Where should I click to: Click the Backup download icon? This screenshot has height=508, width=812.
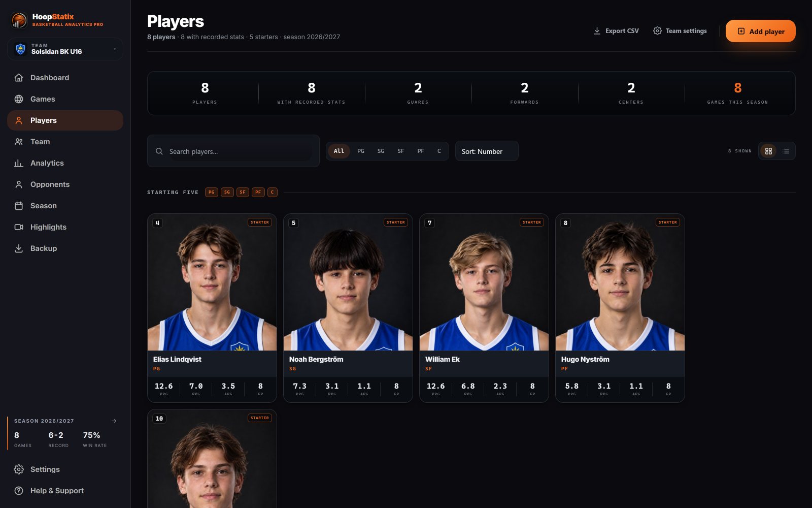pos(19,248)
